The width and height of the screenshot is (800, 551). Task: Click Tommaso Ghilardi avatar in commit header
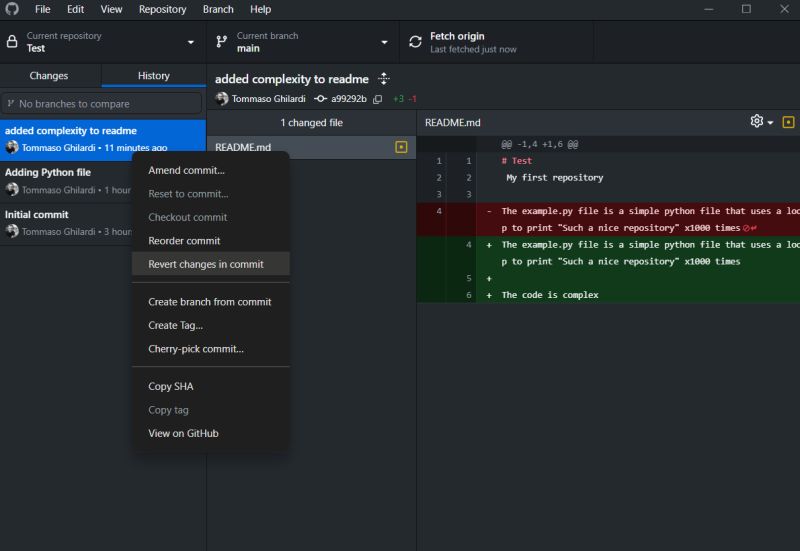click(221, 98)
